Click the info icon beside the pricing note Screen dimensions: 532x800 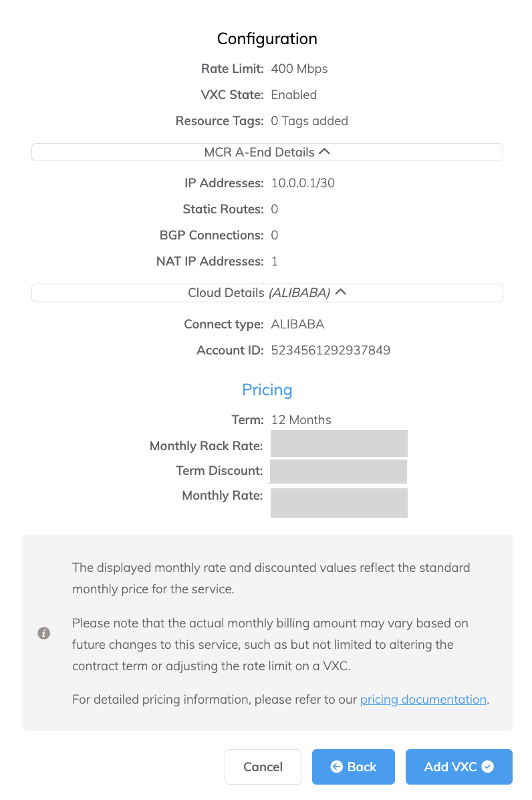[44, 633]
